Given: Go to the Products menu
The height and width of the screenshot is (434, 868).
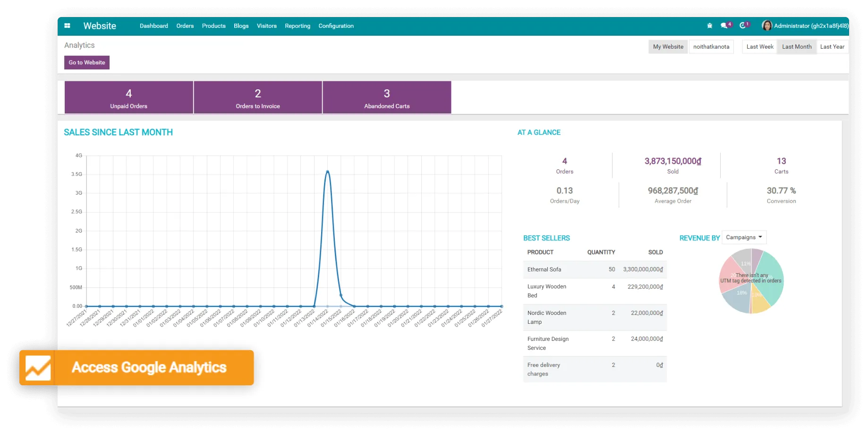Looking at the screenshot, I should 213,26.
